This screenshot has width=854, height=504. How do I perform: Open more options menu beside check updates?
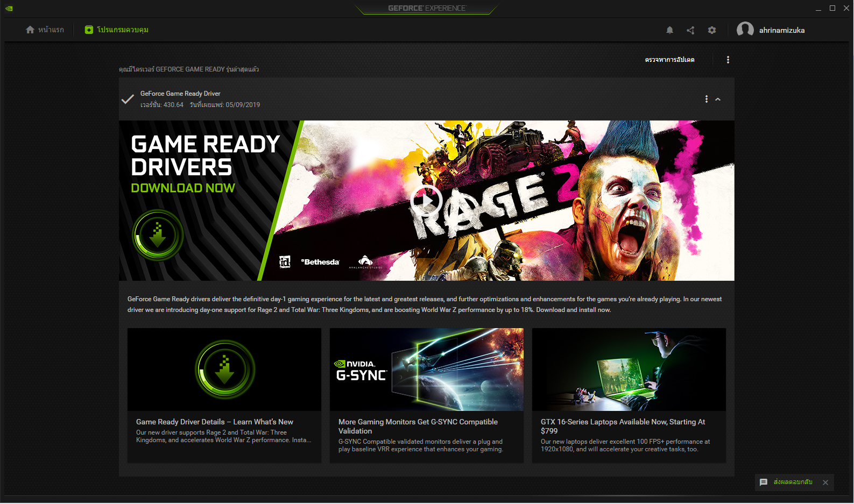pos(728,60)
